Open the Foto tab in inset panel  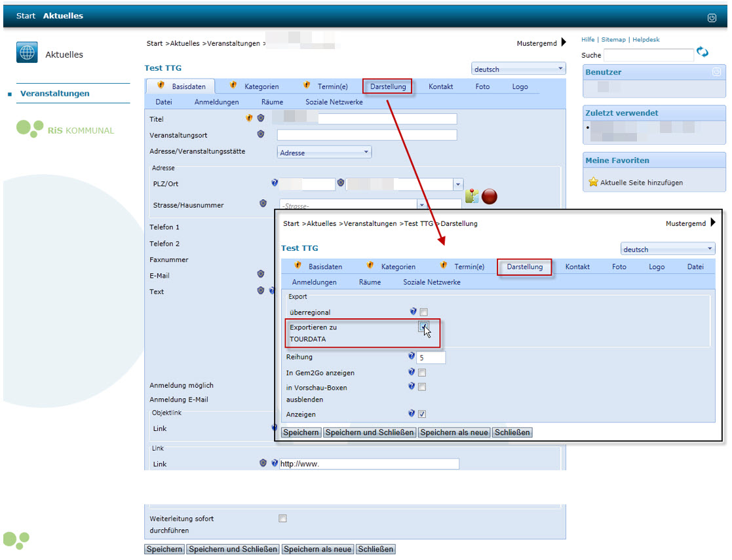click(619, 267)
